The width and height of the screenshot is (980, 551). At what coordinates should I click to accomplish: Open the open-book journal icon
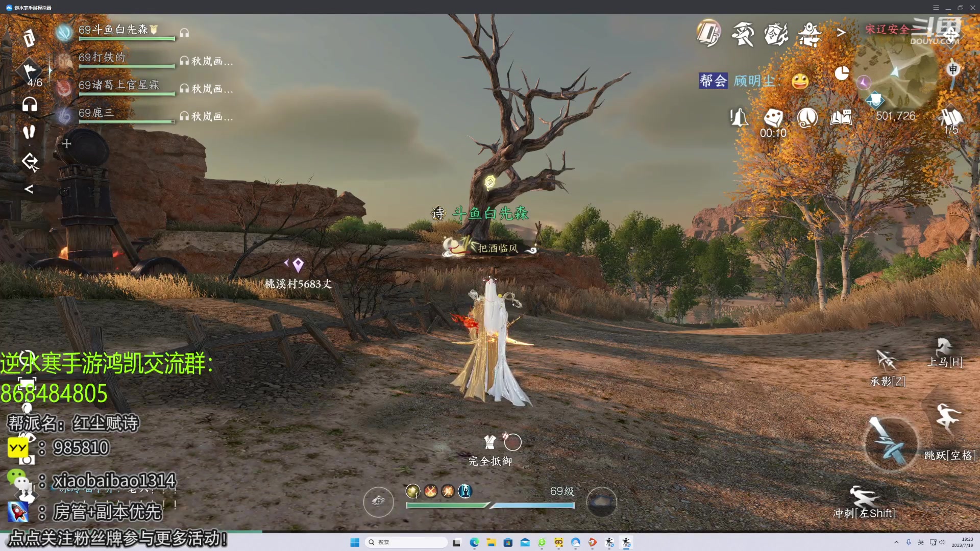pyautogui.click(x=841, y=118)
